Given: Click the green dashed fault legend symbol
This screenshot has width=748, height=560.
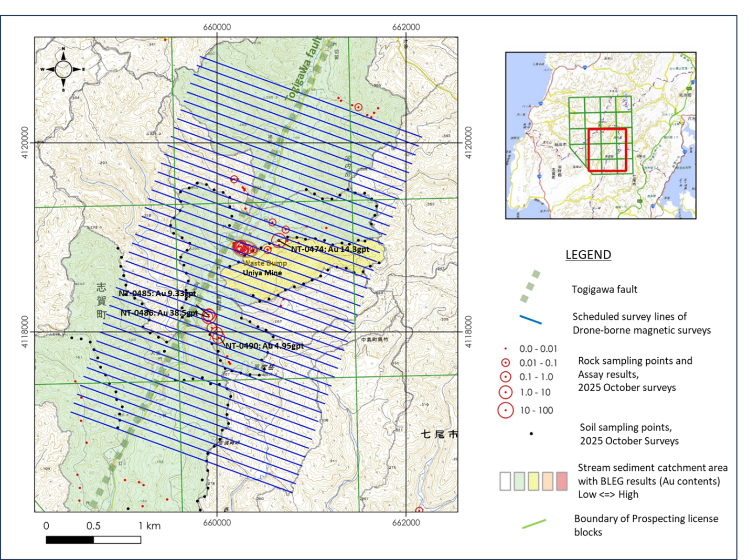Looking at the screenshot, I should [x=530, y=287].
